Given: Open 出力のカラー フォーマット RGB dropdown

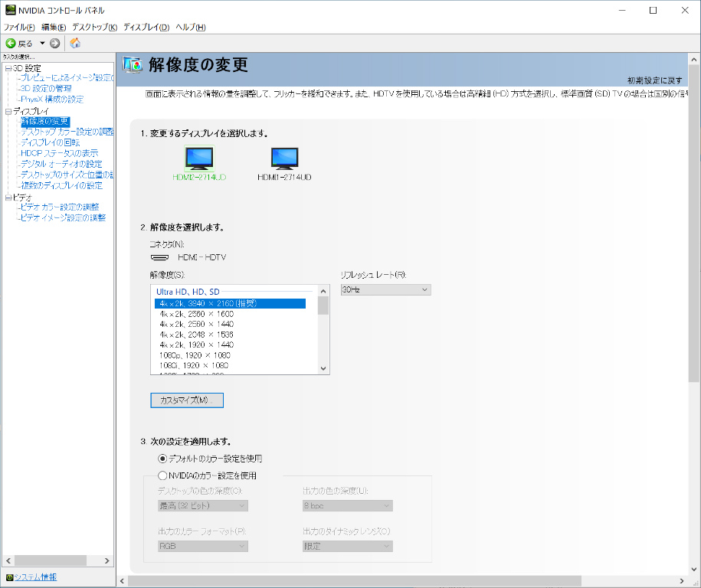Looking at the screenshot, I should [203, 546].
